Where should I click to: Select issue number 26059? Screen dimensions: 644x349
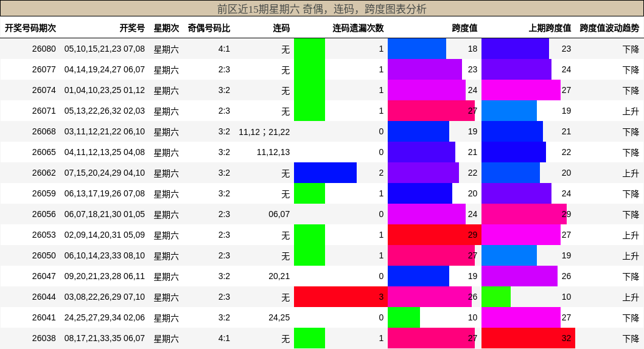tap(44, 193)
